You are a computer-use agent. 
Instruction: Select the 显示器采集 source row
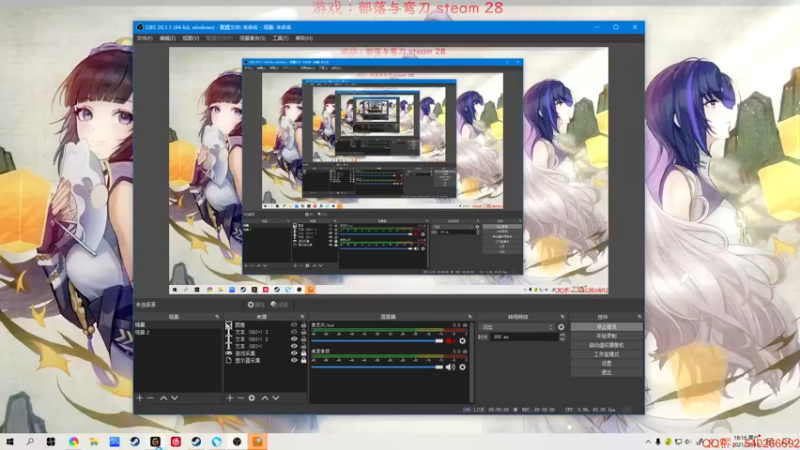[265, 360]
